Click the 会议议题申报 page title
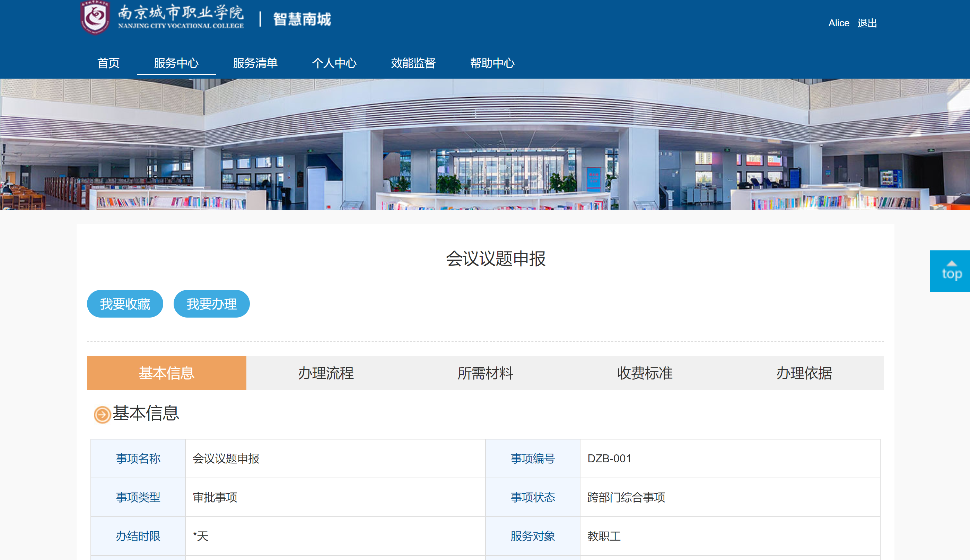The height and width of the screenshot is (560, 970). 496,258
